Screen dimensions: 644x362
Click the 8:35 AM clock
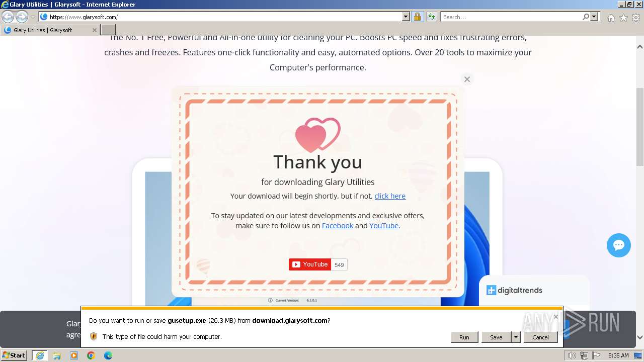point(618,355)
